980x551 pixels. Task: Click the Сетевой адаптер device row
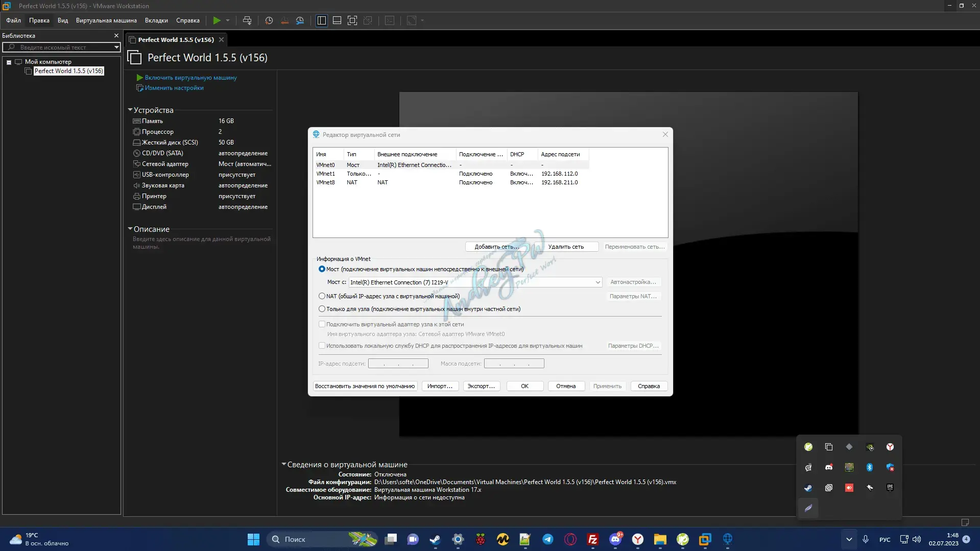coord(202,164)
